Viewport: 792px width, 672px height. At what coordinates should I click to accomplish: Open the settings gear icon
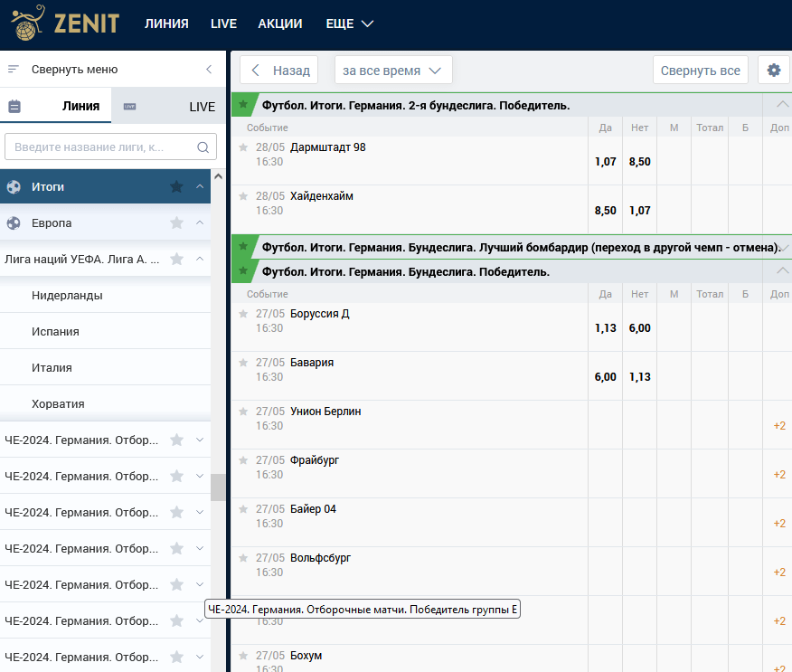[773, 71]
